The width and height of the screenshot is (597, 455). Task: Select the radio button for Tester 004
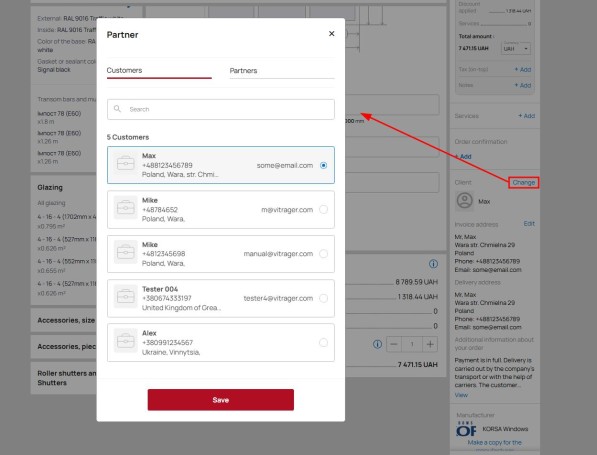323,298
